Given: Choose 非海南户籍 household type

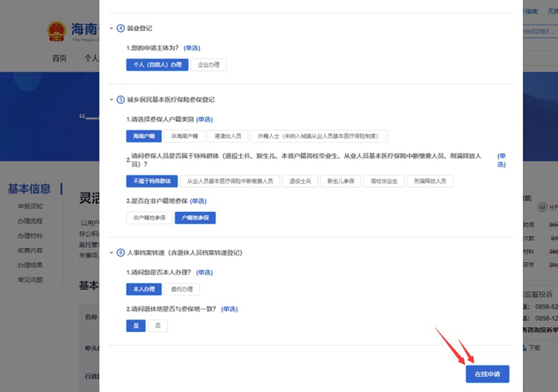Looking at the screenshot, I should point(184,136).
